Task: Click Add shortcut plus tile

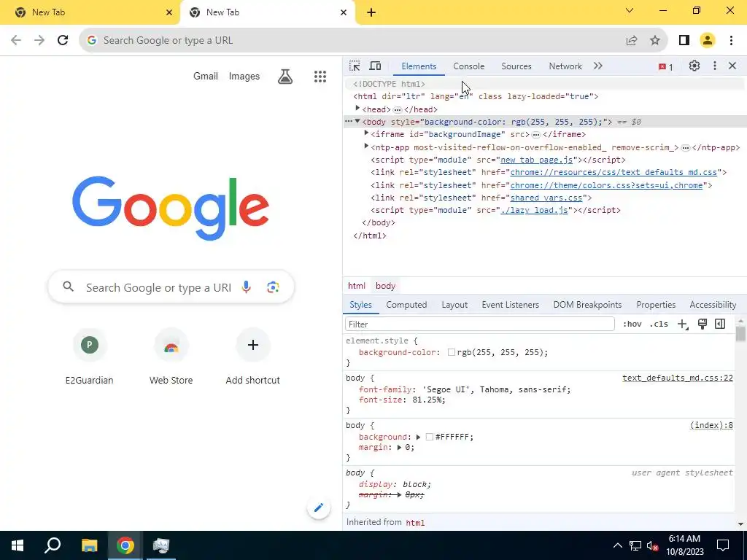Action: tap(253, 357)
